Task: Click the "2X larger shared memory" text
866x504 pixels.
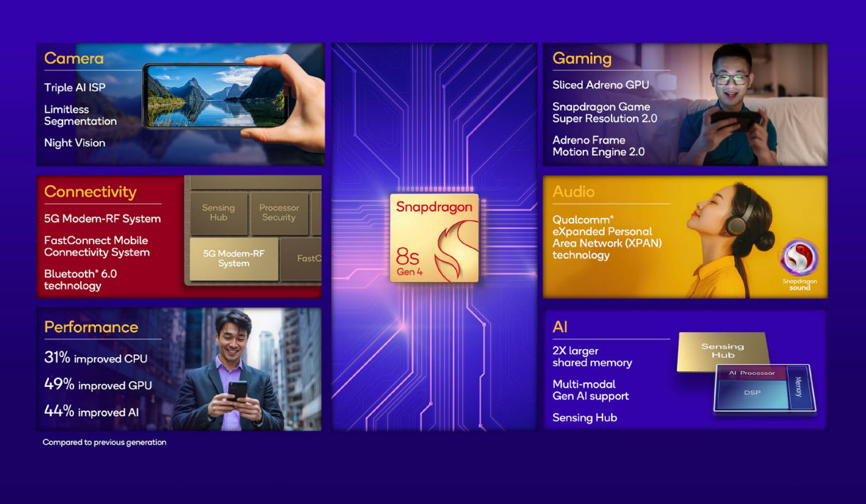Action: [x=592, y=356]
